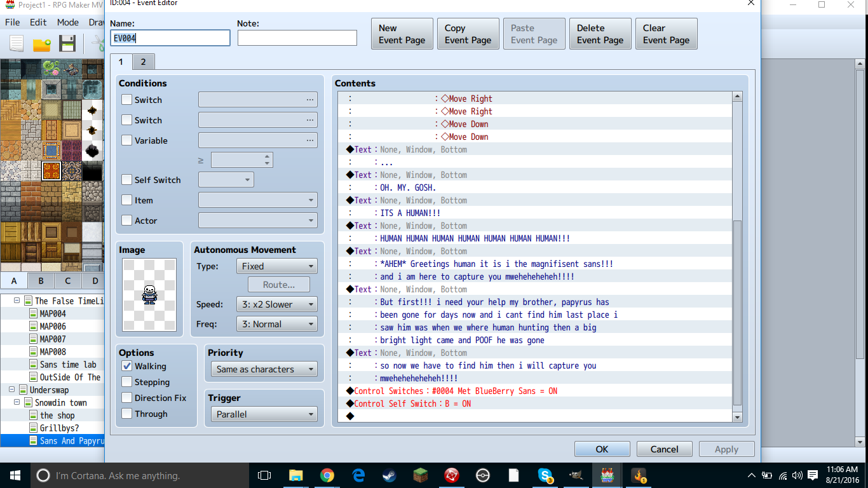Image resolution: width=868 pixels, height=488 pixels.
Task: Enable the Self Switch condition checkbox
Action: [126, 180]
